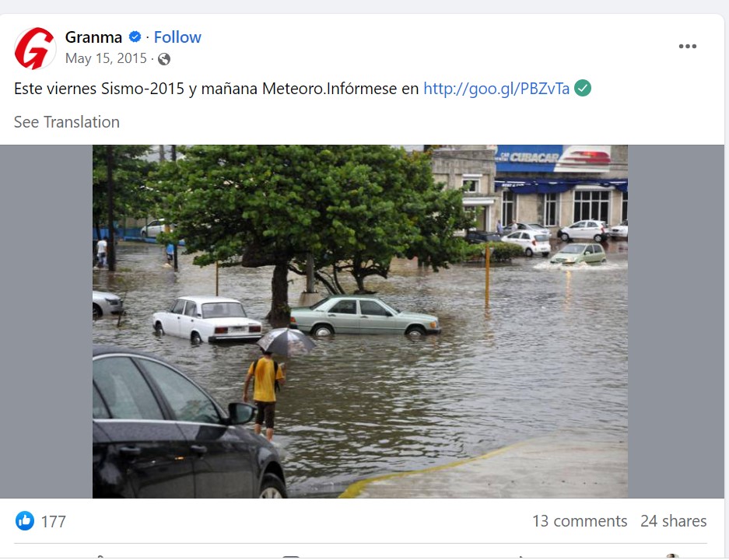The width and height of the screenshot is (729, 560).
Task: Click the green checkmark after the link
Action: [x=583, y=89]
